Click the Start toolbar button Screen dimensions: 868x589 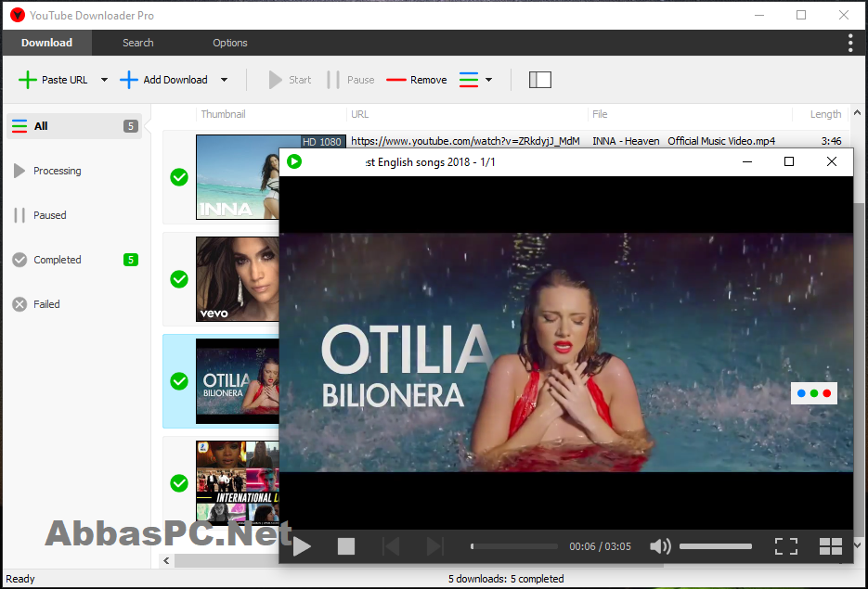click(x=290, y=80)
